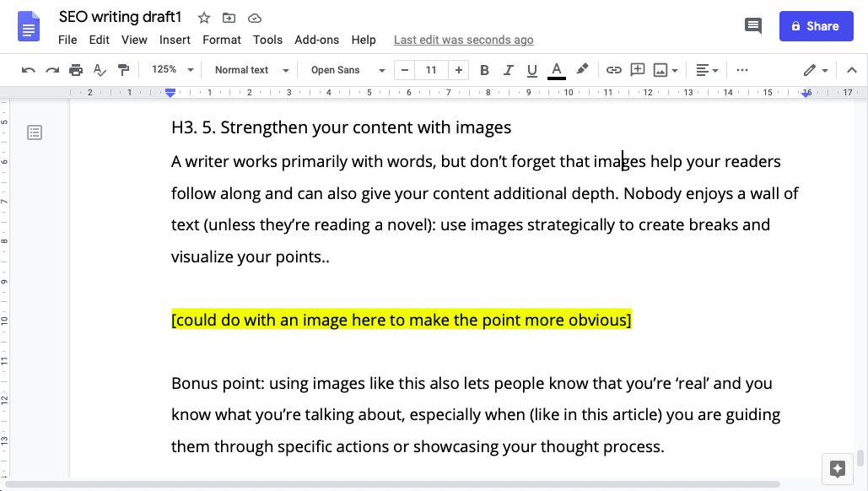Click the Print icon
The image size is (868, 491).
point(75,69)
